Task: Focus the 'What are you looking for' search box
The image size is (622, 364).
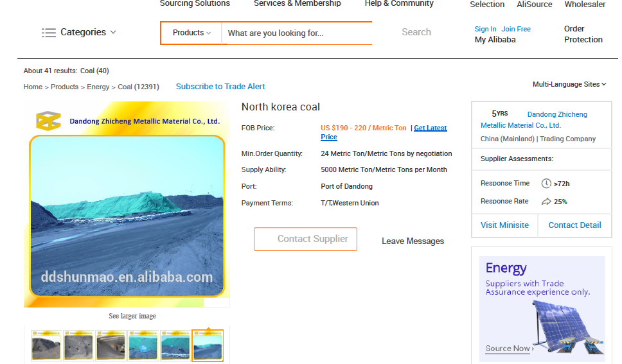Action: click(x=297, y=33)
